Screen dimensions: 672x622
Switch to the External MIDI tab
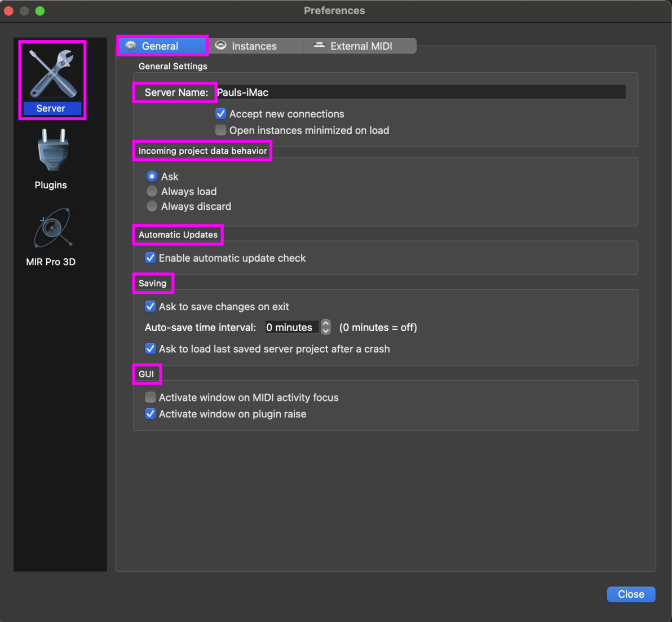point(360,46)
